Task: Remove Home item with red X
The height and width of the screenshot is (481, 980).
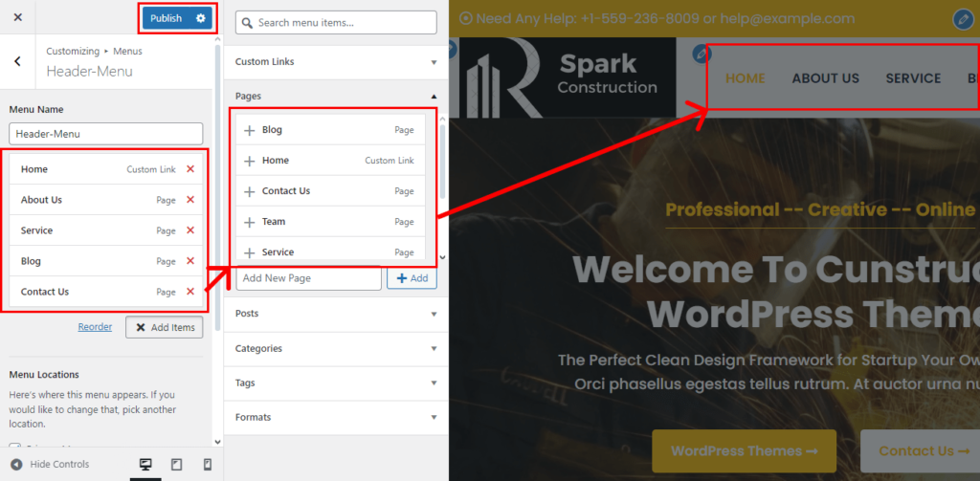Action: [190, 169]
